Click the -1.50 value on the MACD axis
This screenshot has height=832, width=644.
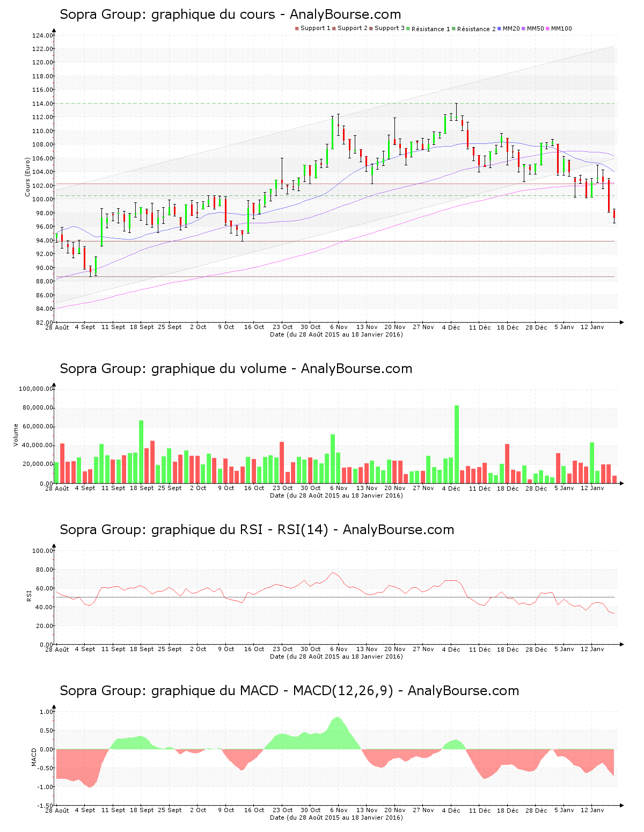click(45, 806)
